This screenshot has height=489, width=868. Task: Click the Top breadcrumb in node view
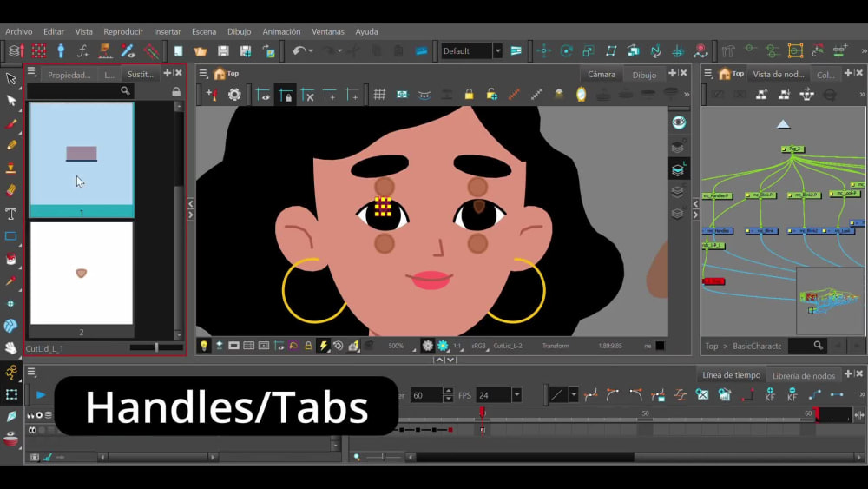tap(712, 346)
